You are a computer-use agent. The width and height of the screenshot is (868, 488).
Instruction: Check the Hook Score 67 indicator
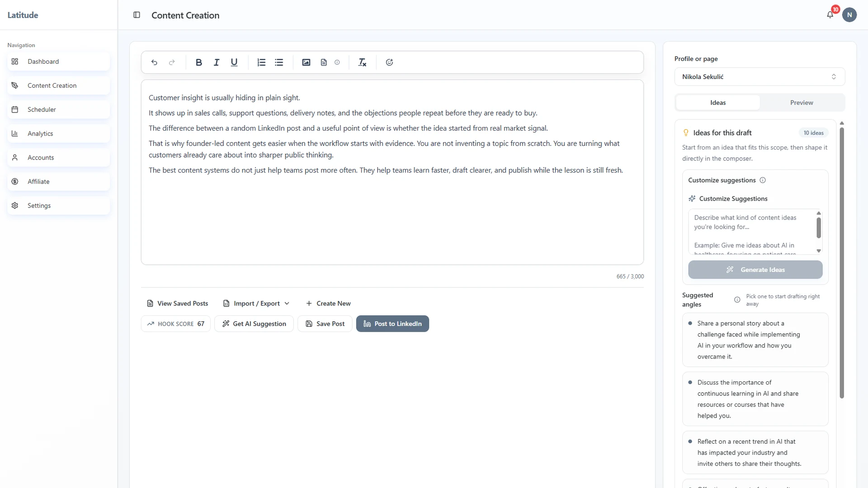pyautogui.click(x=175, y=324)
